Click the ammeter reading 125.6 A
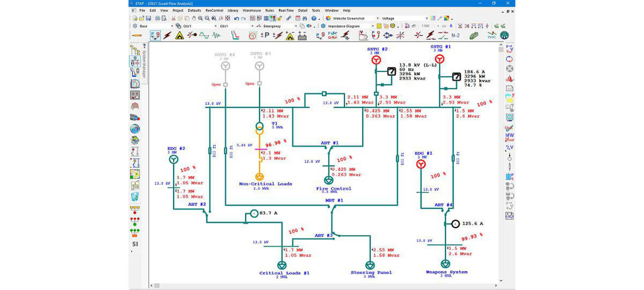Image resolution: width=644 pixels, height=290 pixels. [455, 224]
